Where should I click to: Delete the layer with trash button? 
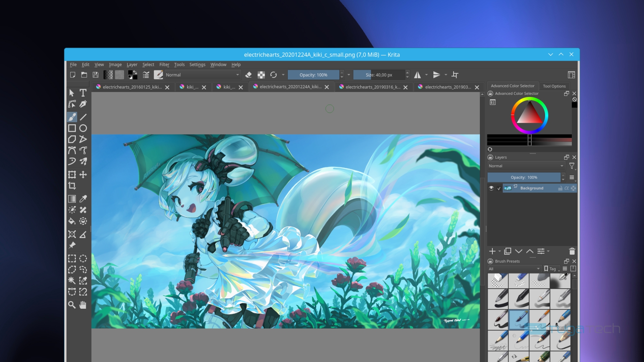point(572,251)
